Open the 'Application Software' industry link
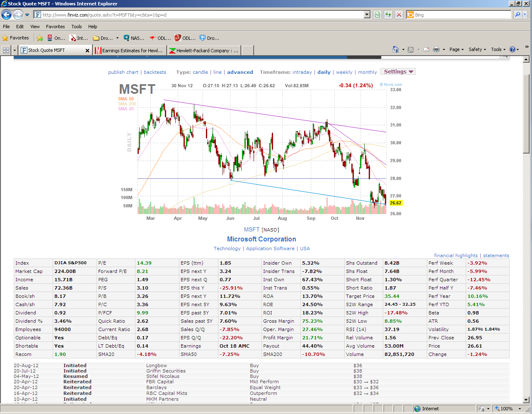 point(270,248)
